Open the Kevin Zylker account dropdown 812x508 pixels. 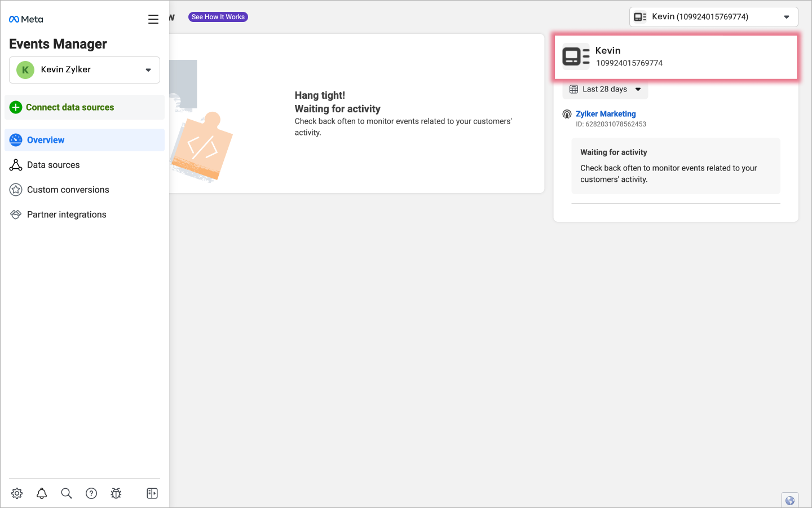pos(85,70)
